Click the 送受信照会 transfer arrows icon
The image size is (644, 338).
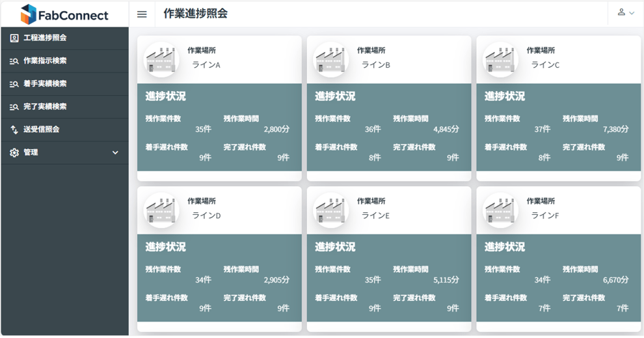14,130
